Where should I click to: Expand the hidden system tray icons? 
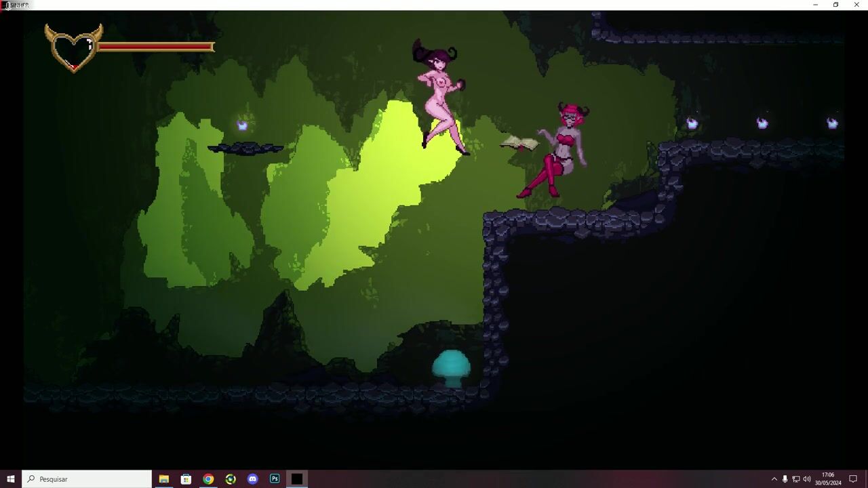coord(774,479)
